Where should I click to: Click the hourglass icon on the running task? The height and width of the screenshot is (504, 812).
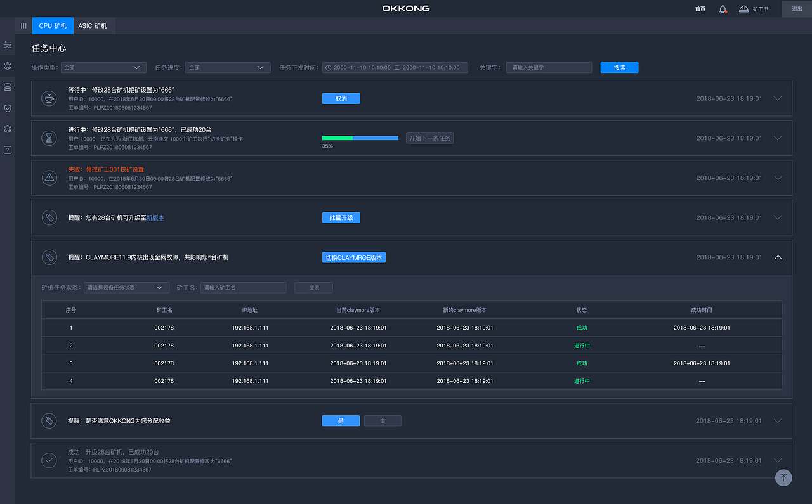(x=49, y=138)
